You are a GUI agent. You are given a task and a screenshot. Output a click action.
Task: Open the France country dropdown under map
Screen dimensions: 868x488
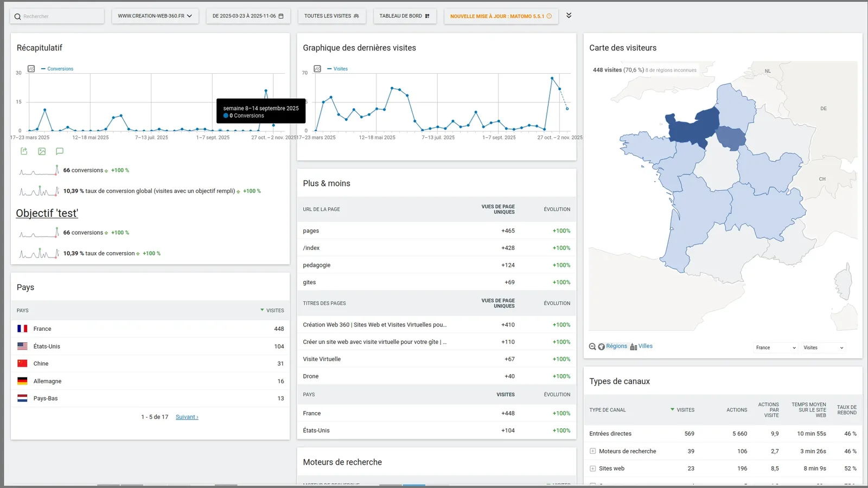pos(776,348)
